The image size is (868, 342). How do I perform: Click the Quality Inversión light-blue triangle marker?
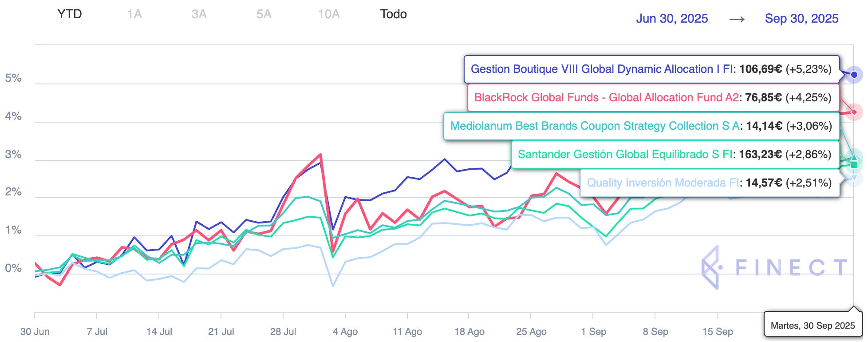[854, 178]
